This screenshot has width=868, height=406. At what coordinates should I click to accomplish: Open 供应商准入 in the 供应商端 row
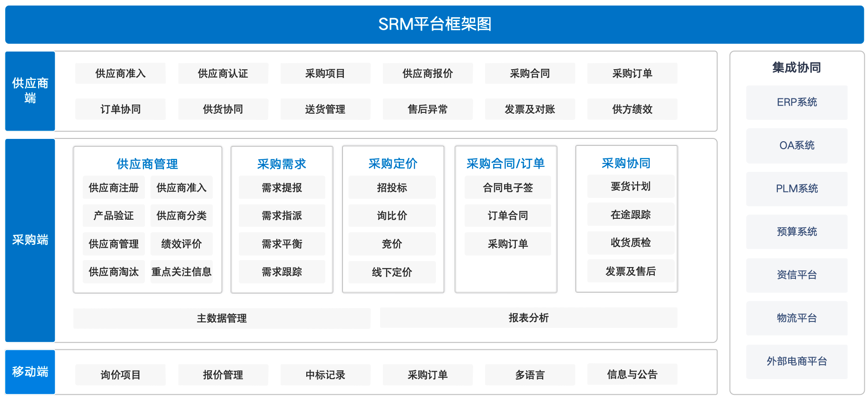pyautogui.click(x=120, y=73)
